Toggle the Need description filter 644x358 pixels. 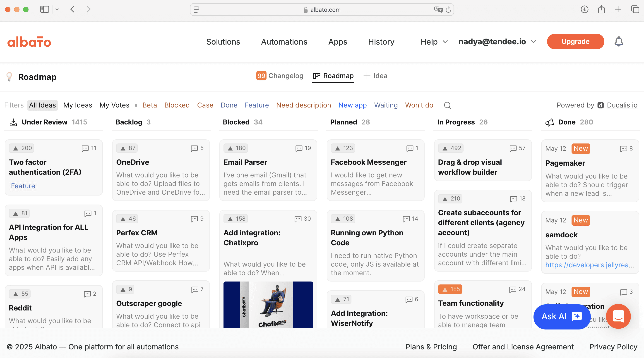coord(303,105)
